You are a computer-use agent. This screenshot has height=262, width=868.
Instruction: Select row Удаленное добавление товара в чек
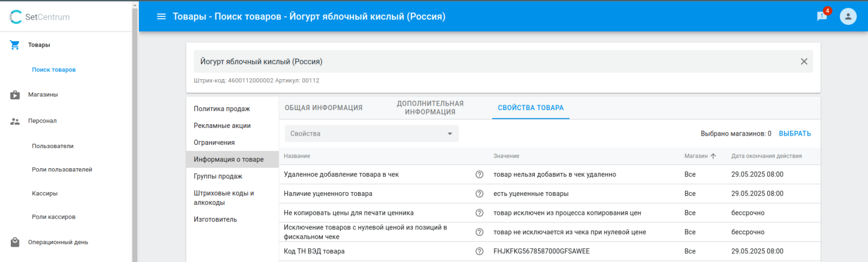click(x=550, y=174)
